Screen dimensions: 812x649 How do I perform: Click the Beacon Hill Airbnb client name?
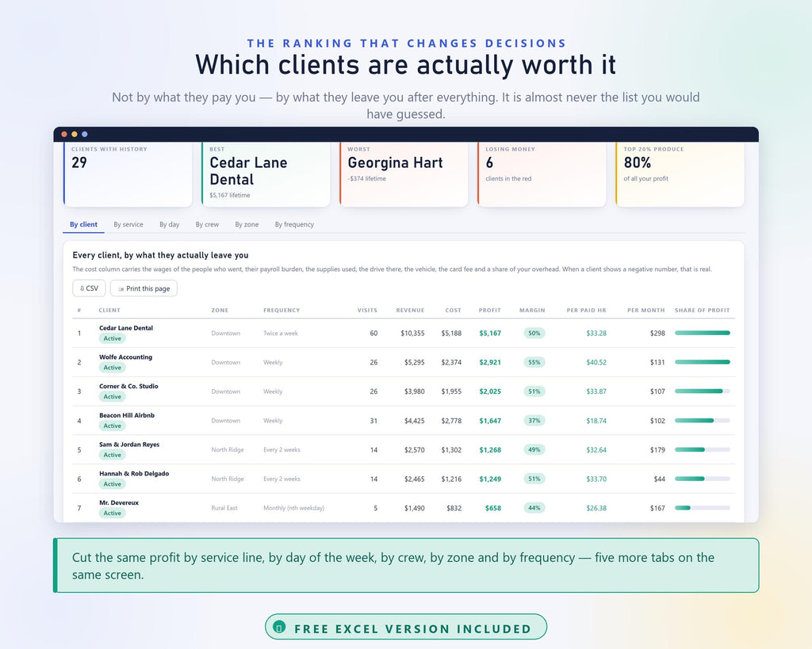[127, 415]
